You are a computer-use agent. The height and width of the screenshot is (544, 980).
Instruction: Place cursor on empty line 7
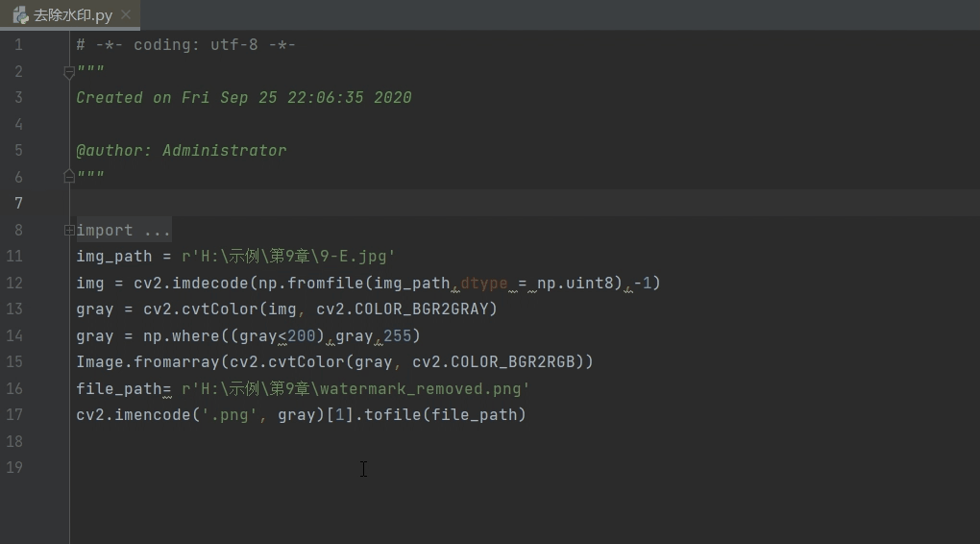525,203
